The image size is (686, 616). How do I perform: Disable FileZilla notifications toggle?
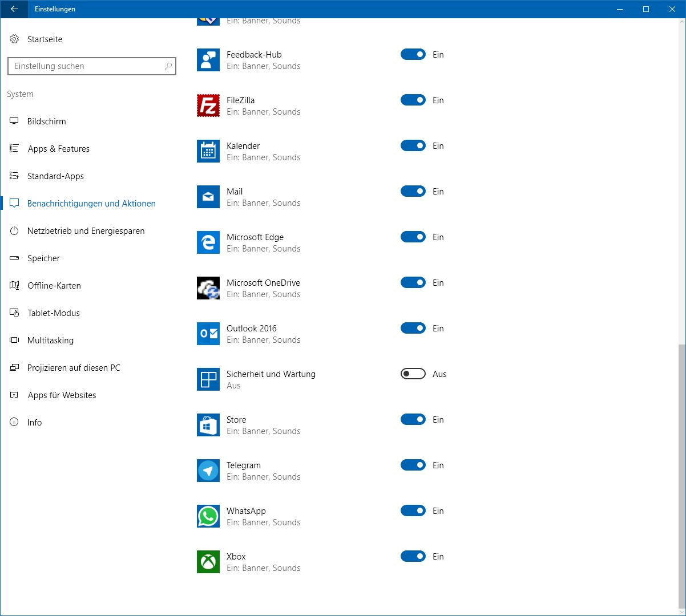pos(413,100)
